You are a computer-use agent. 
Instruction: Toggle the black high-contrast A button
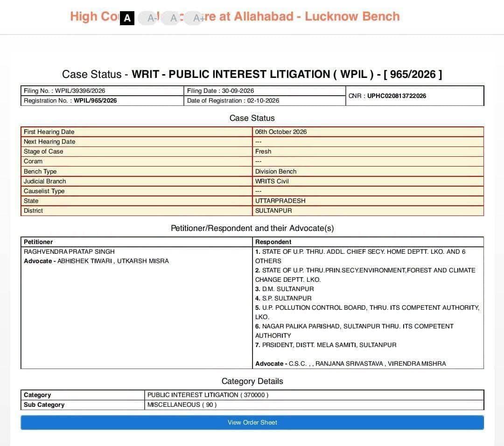click(127, 18)
